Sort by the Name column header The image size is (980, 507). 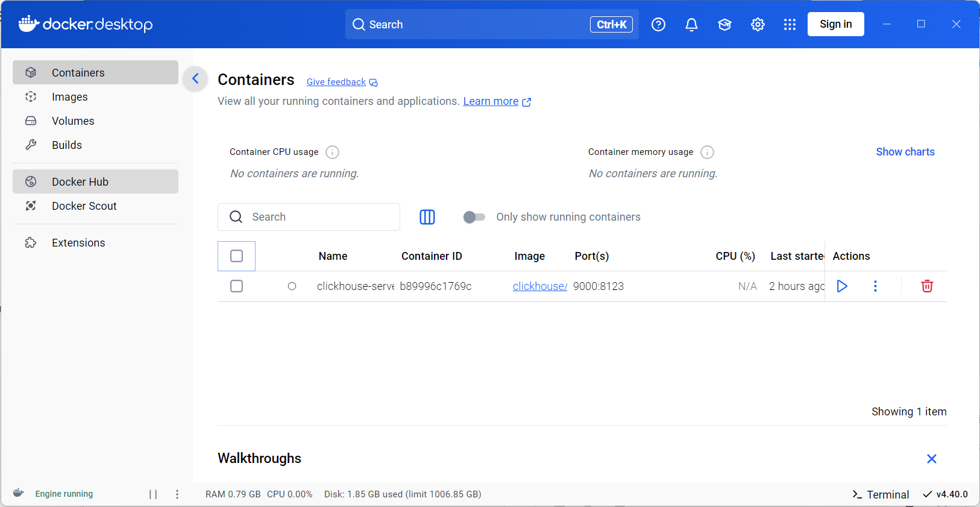(x=333, y=256)
